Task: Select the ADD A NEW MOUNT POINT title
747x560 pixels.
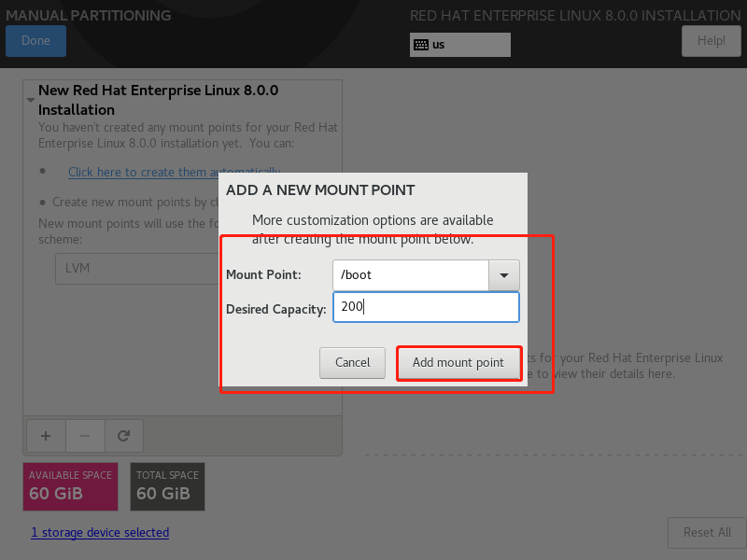Action: pos(320,190)
